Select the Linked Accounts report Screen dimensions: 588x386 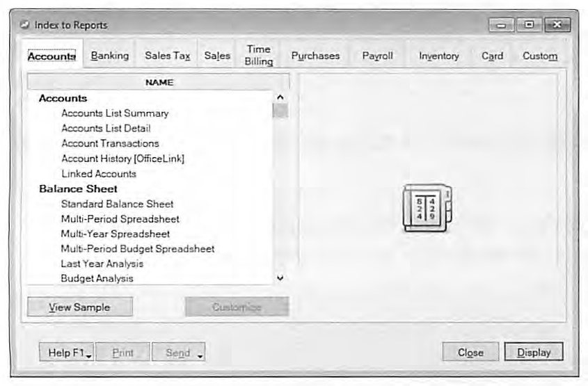pyautogui.click(x=99, y=173)
